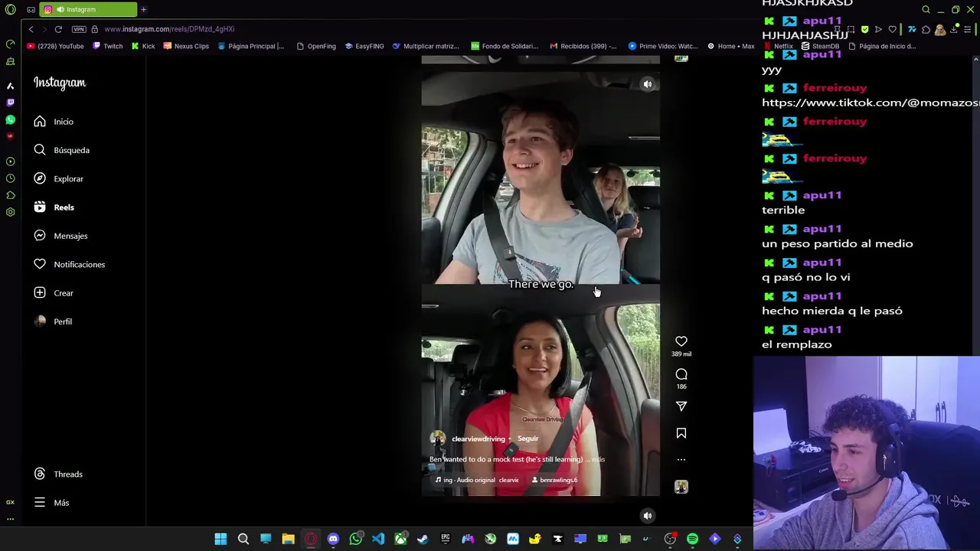
Task: Open Steam from the taskbar
Action: (x=423, y=539)
